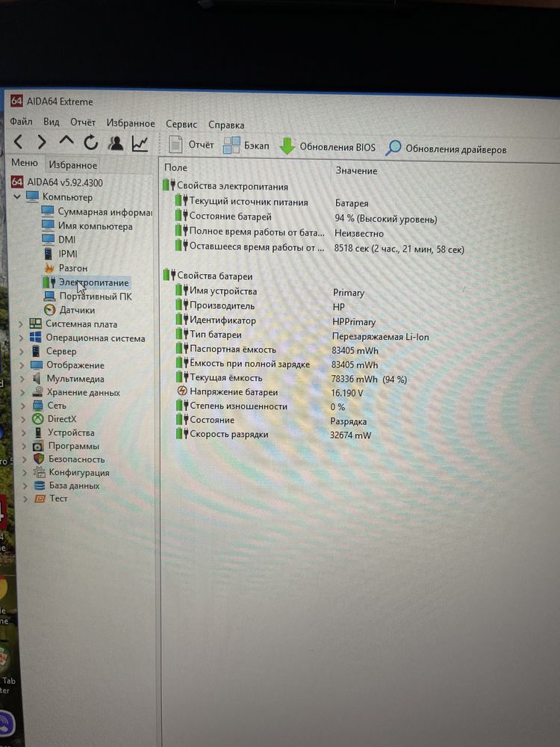The width and height of the screenshot is (560, 747).
Task: Switch to the Избранное panel tab
Action: pyautogui.click(x=73, y=165)
